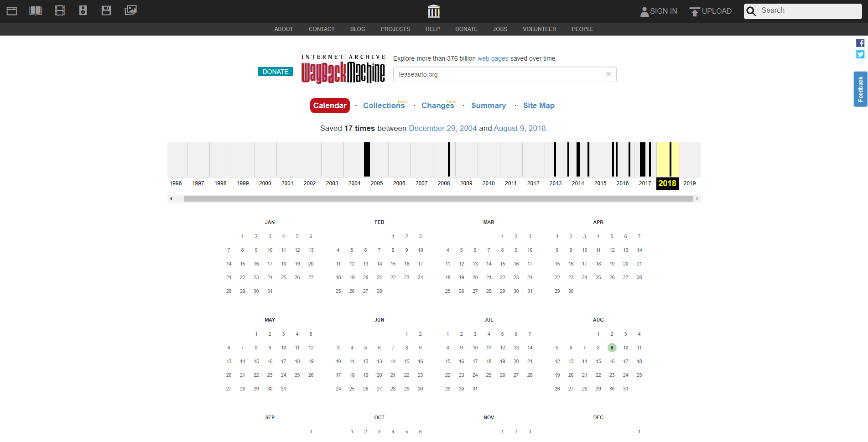This screenshot has height=442, width=868.
Task: Open the August 9 snapshot circle
Action: tap(612, 348)
